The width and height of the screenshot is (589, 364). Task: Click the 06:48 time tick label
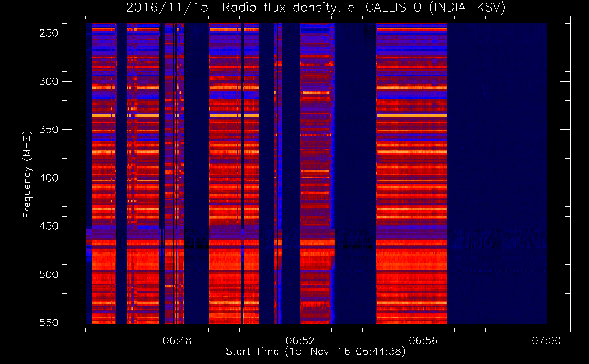177,341
